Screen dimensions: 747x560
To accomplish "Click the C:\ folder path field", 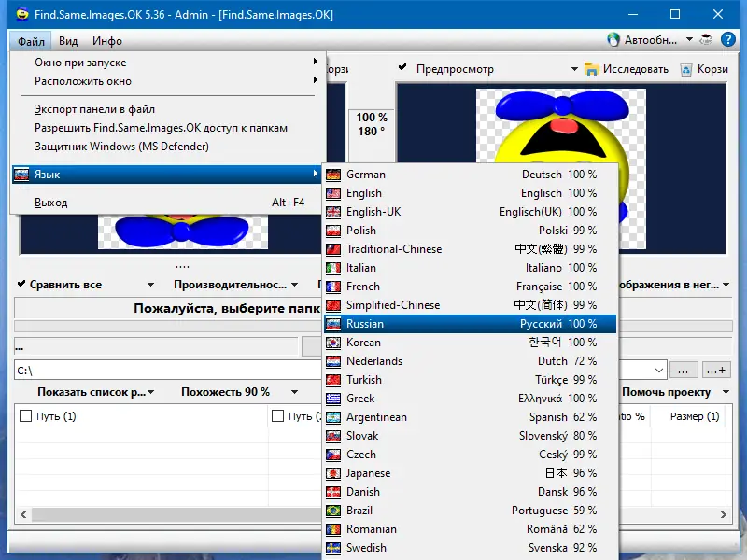I will point(167,370).
